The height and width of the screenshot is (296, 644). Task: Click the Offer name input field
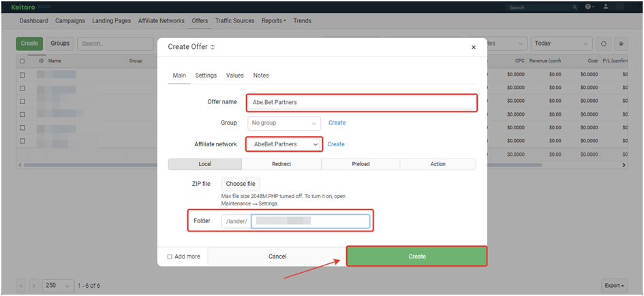coord(362,103)
